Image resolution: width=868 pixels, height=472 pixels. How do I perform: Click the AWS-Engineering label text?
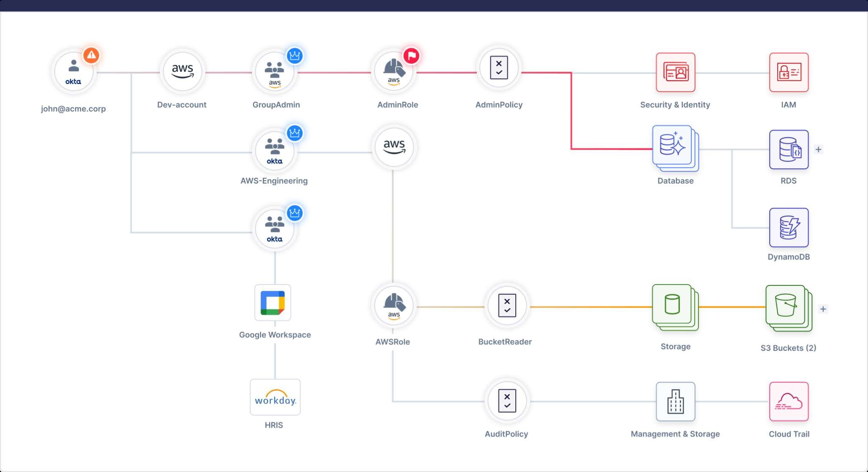(x=274, y=181)
